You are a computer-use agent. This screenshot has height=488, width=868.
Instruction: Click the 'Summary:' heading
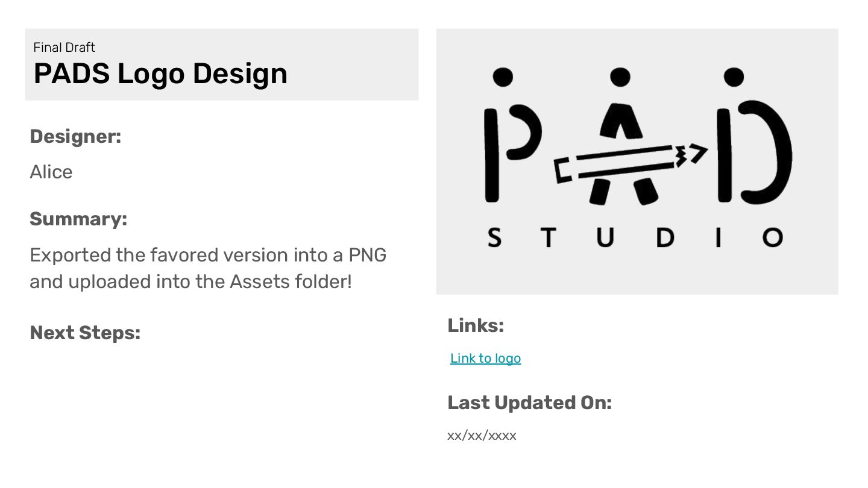(78, 219)
